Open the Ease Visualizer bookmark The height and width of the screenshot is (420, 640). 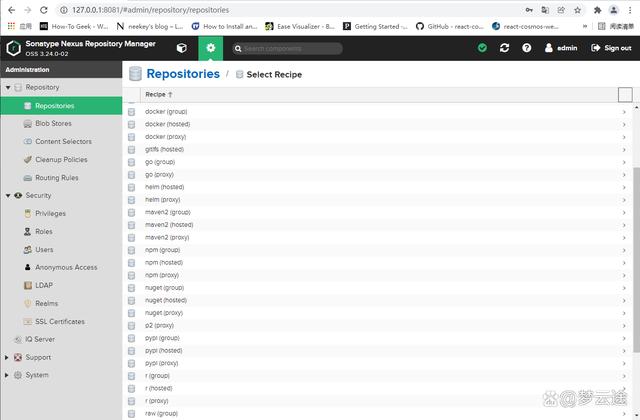(300, 27)
